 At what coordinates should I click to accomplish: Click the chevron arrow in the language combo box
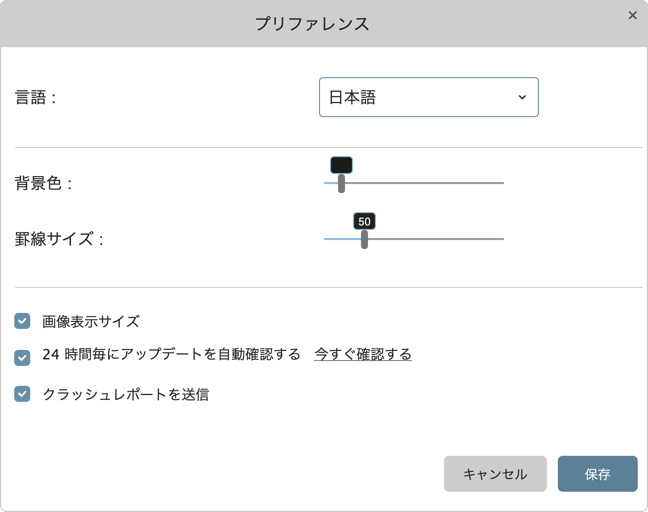pyautogui.click(x=522, y=97)
